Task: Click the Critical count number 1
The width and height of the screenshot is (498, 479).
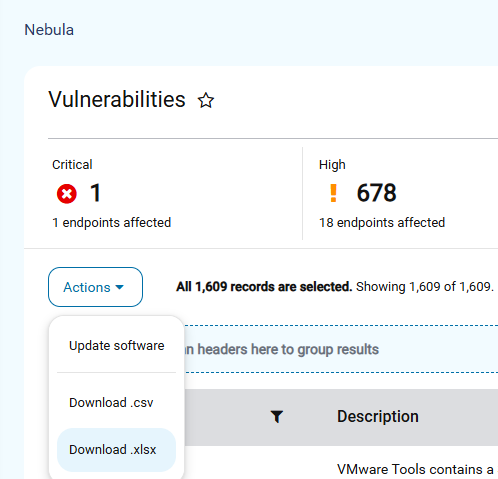Action: coord(95,193)
